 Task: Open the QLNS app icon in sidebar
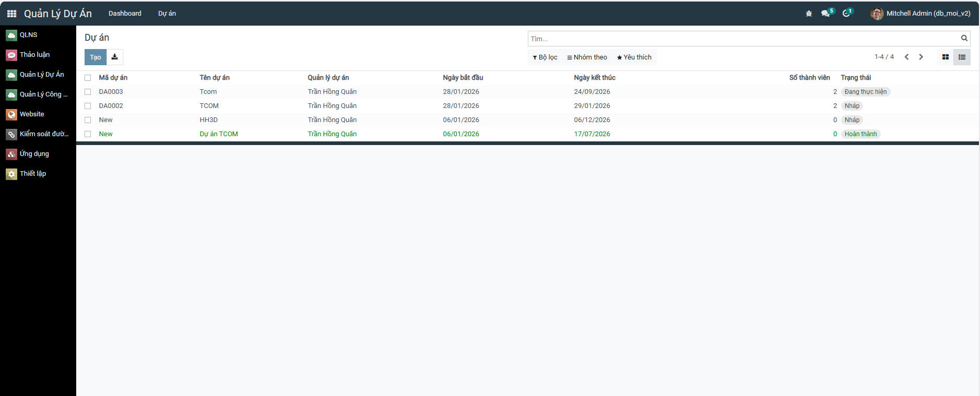11,35
